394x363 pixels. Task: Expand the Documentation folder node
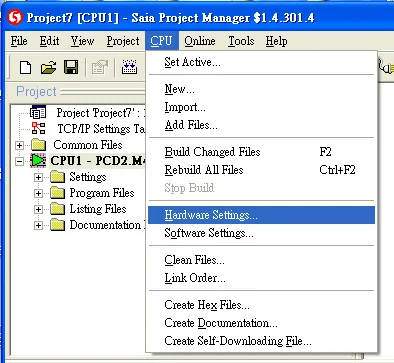(38, 225)
